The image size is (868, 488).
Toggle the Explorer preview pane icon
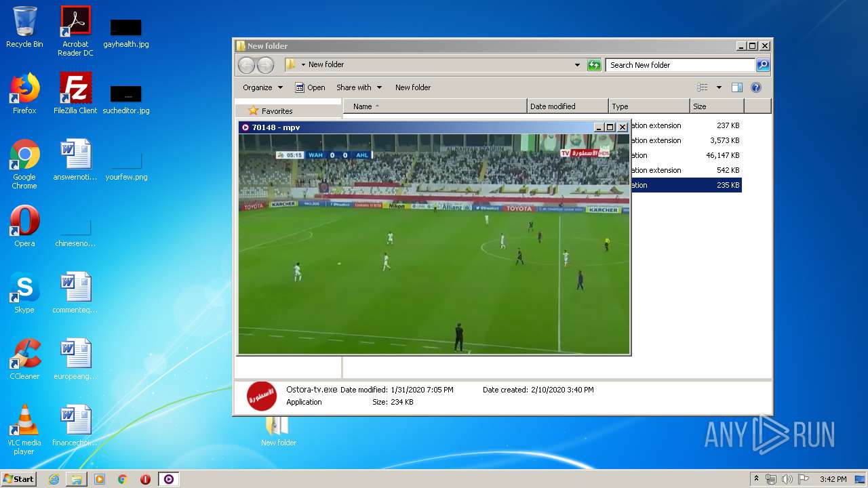click(737, 87)
